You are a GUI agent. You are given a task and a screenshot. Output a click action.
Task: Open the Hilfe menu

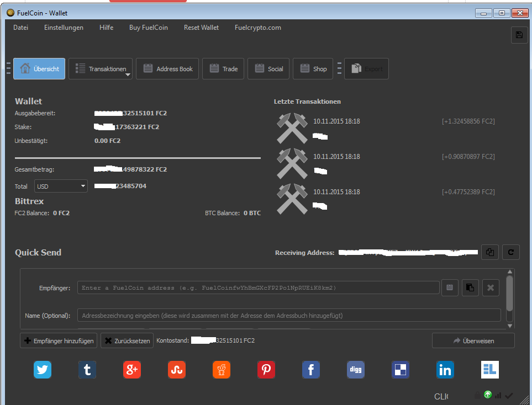(106, 28)
